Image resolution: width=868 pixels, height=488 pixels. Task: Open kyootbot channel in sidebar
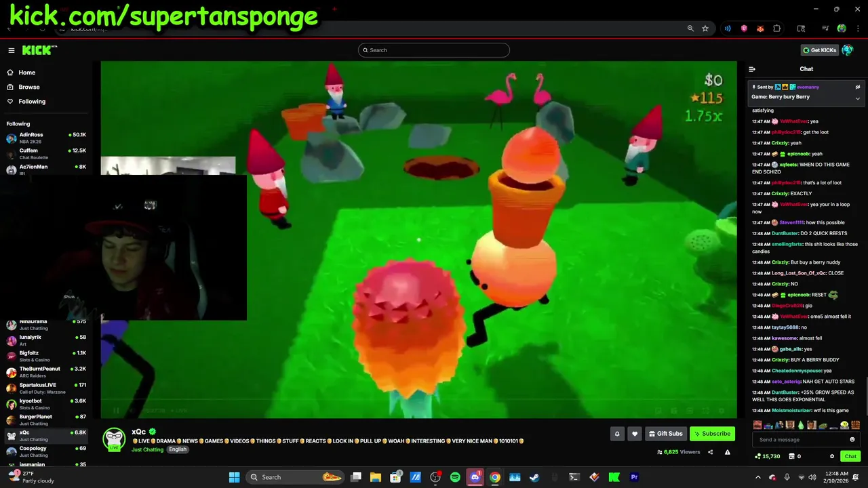(x=45, y=404)
